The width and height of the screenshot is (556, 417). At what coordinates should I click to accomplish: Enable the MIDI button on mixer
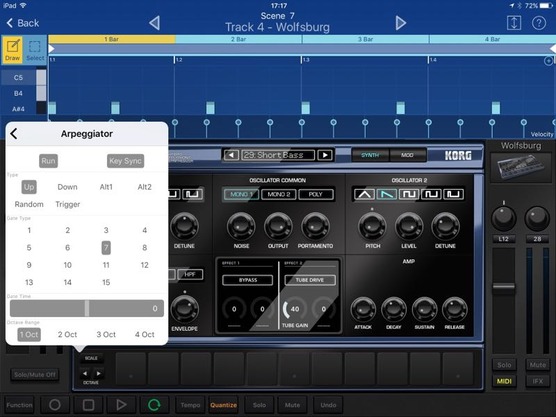504,381
